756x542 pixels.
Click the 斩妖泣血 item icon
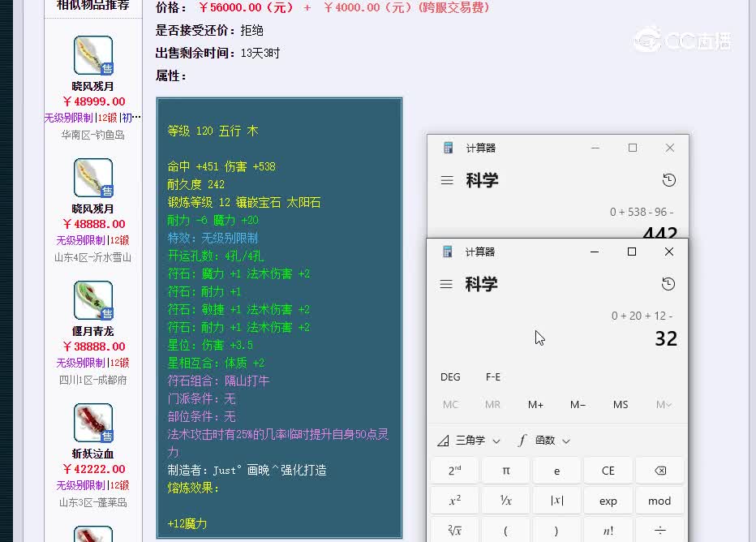[93, 423]
